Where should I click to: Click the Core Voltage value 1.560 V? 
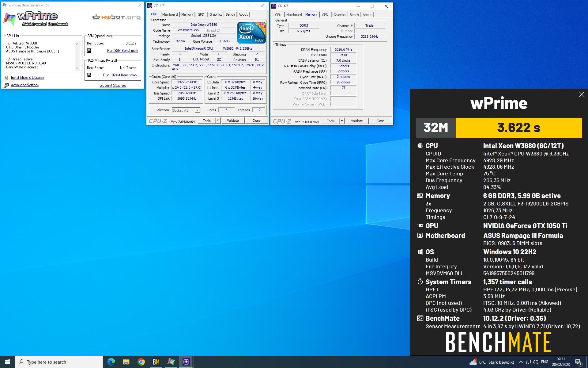[225, 41]
